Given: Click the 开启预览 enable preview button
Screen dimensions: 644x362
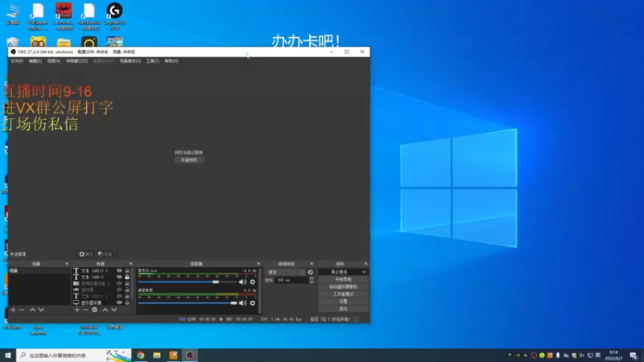Looking at the screenshot, I should coord(189,160).
